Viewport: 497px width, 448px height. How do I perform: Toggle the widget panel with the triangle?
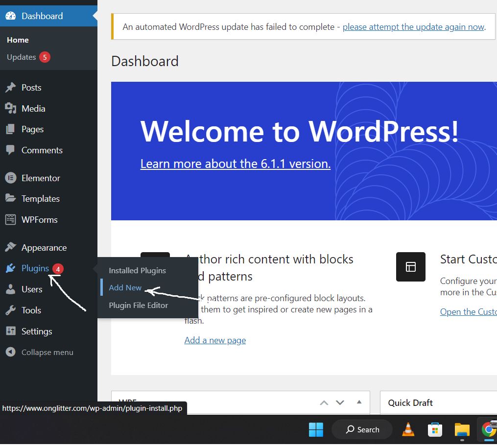359,402
